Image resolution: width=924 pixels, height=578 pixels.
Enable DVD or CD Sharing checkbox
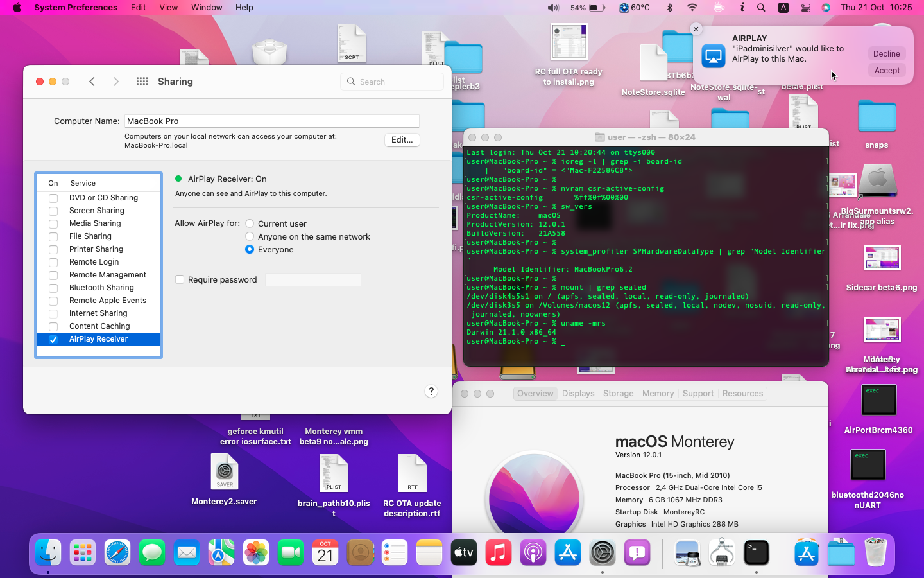tap(54, 198)
